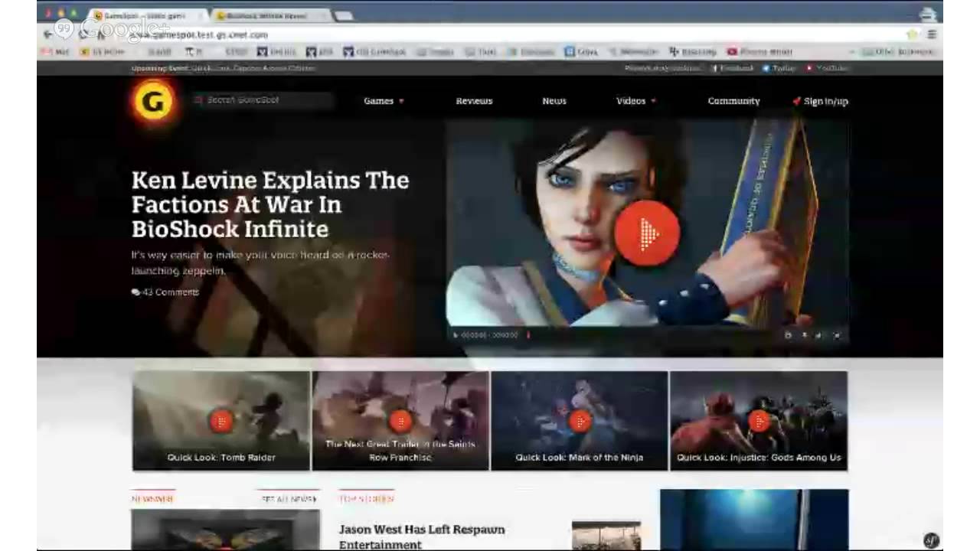Screen dimensions: 980x551
Task: Switch to the second browser tab
Action: 269,16
